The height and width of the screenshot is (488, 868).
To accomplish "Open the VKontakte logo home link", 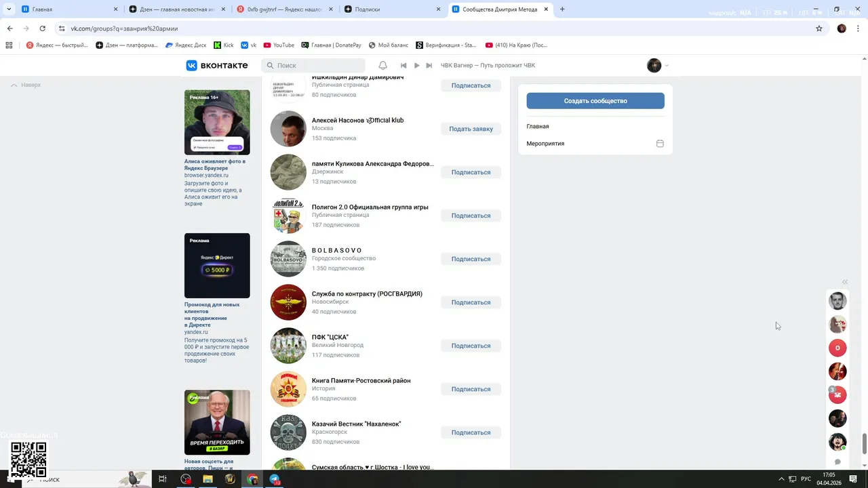I will coord(217,66).
